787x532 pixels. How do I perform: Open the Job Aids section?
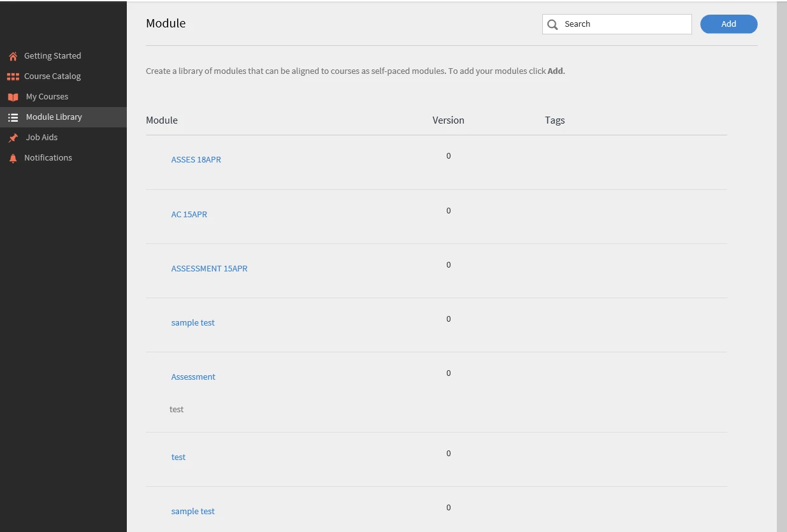coord(41,138)
